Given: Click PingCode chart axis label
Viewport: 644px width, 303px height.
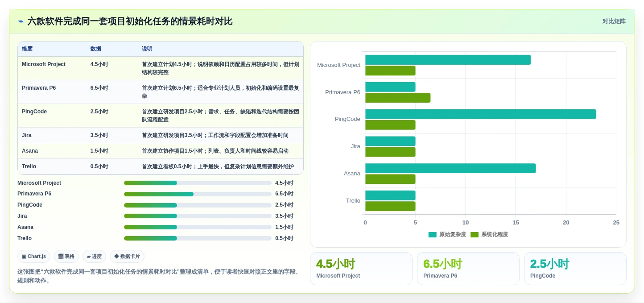Looking at the screenshot, I should [347, 119].
